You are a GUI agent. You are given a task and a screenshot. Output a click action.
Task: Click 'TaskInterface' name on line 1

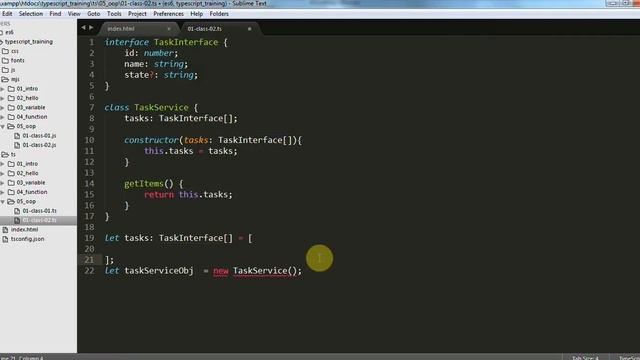tap(186, 42)
